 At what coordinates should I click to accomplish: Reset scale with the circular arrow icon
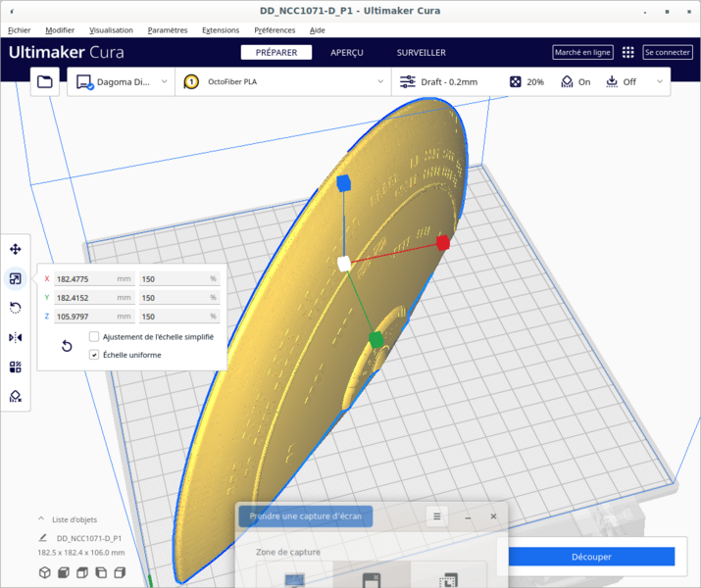pos(67,346)
